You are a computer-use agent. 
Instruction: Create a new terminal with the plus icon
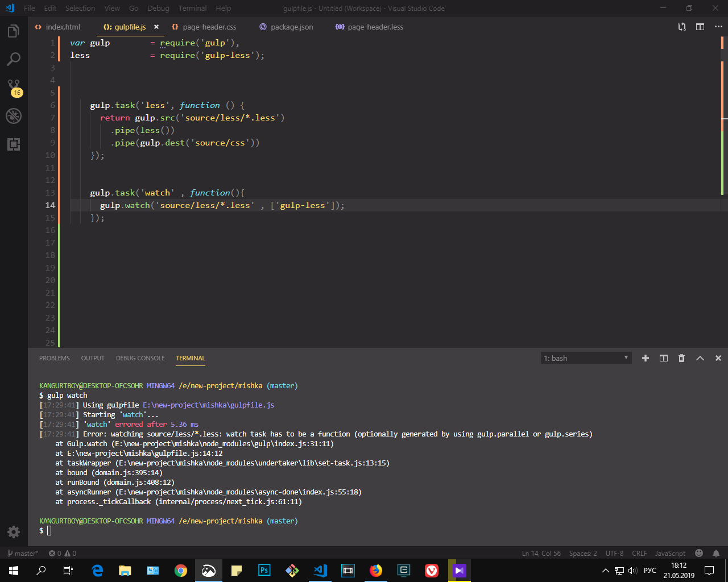(x=646, y=358)
